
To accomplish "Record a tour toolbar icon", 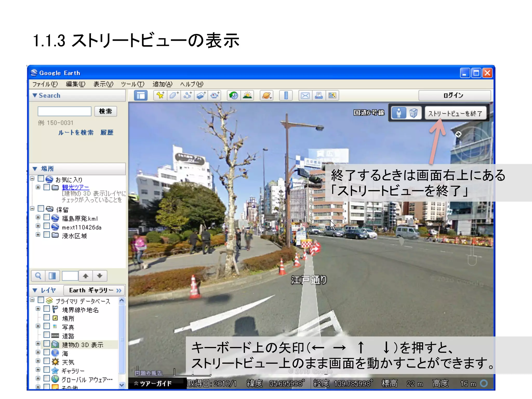I will coord(215,95).
